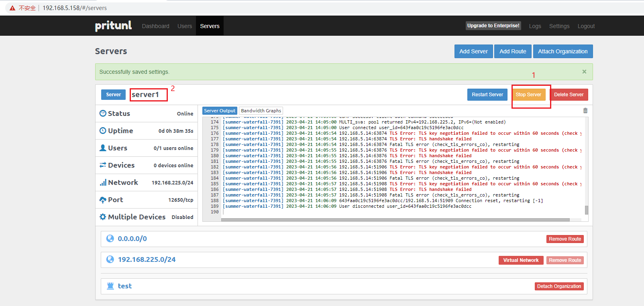Click Upgrade to Enterprise button
The height and width of the screenshot is (306, 644).
coord(493,26)
